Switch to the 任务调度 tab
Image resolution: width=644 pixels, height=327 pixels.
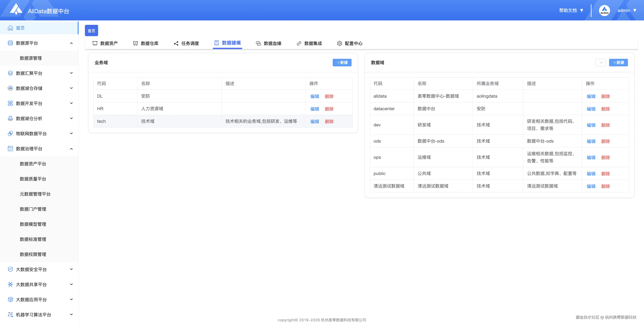coord(186,44)
